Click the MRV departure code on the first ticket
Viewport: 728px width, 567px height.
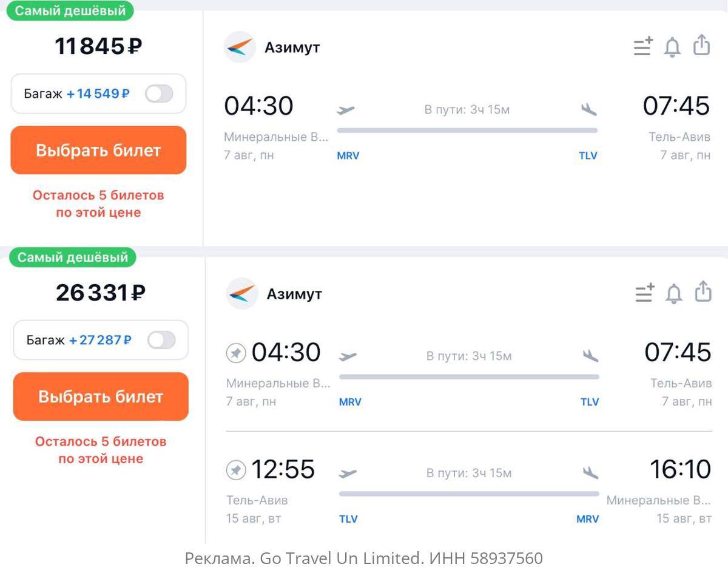point(348,155)
